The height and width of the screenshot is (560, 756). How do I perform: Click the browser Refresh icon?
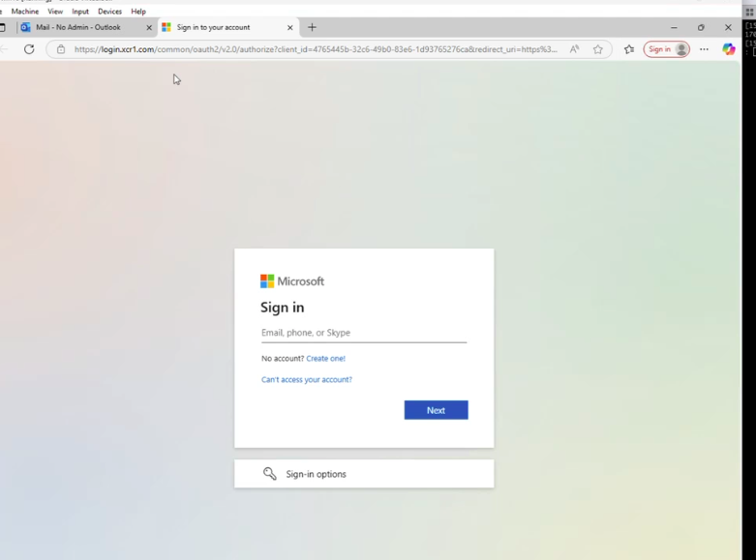(29, 49)
